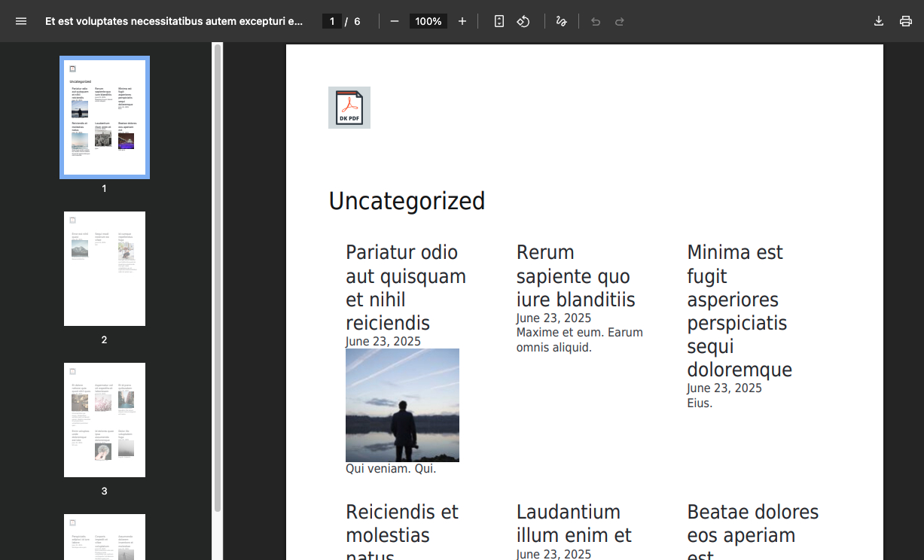Click the Uncategorized heading

pos(407,201)
